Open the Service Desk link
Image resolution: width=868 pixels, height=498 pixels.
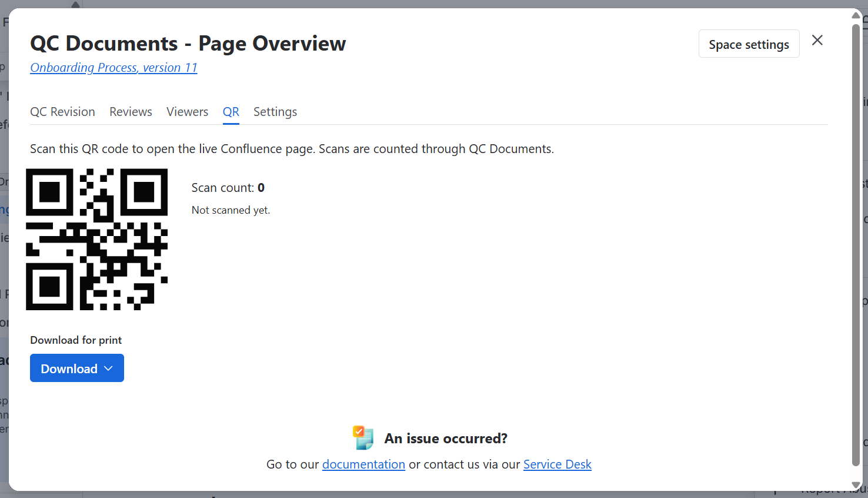click(x=557, y=464)
